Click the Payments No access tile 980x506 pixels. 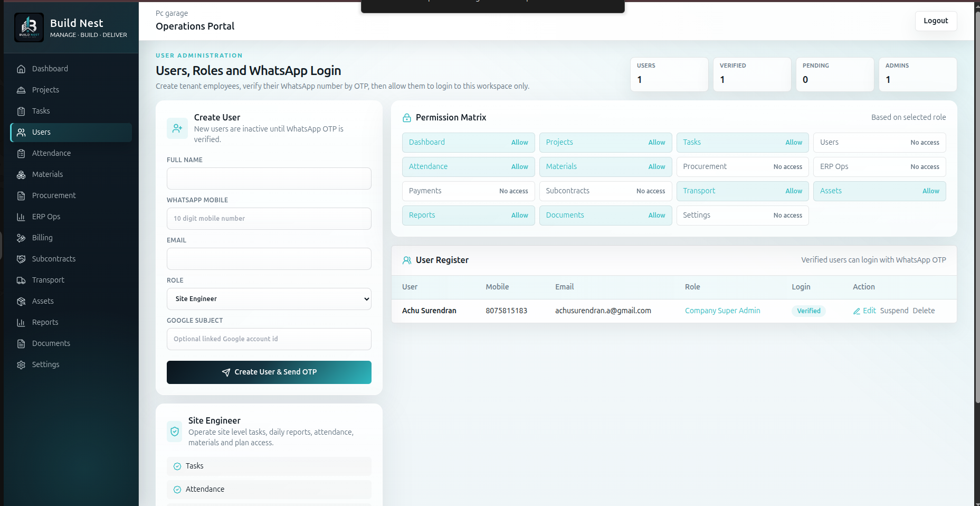click(468, 191)
